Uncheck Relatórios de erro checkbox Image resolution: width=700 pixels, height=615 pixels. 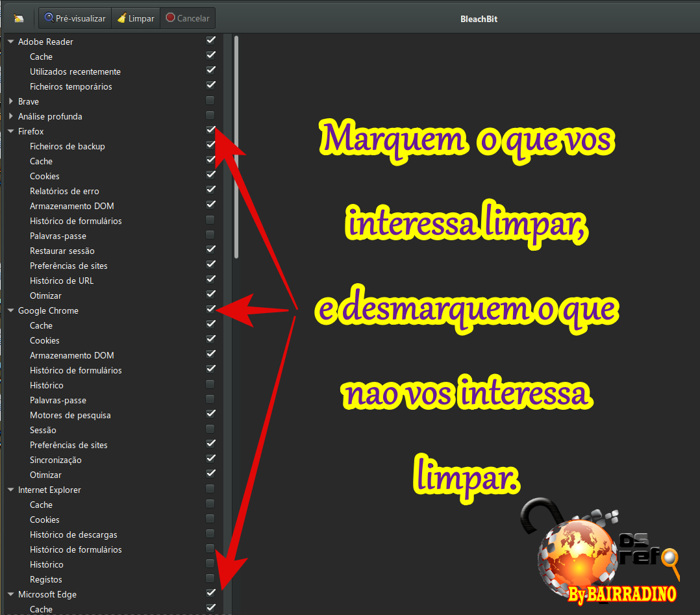coord(210,190)
